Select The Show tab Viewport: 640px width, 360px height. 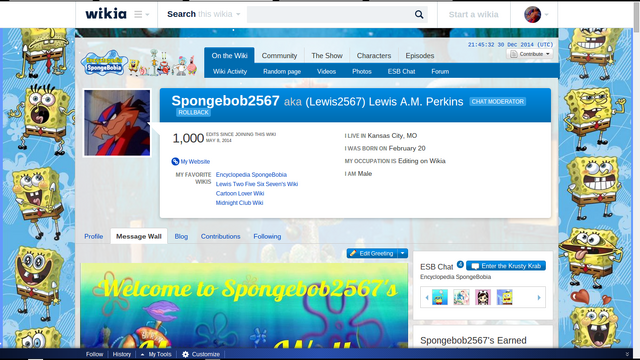[x=327, y=56]
